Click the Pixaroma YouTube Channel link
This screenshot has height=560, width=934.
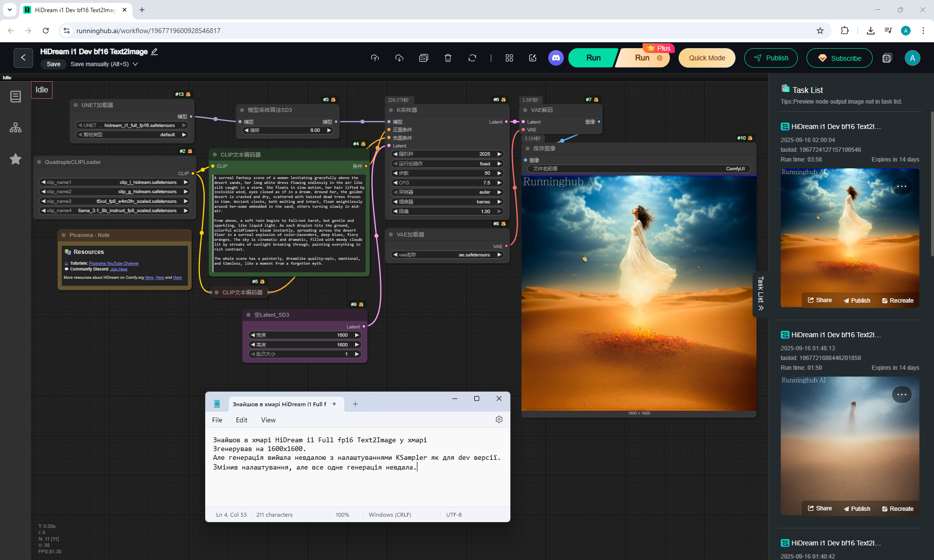coord(113,263)
